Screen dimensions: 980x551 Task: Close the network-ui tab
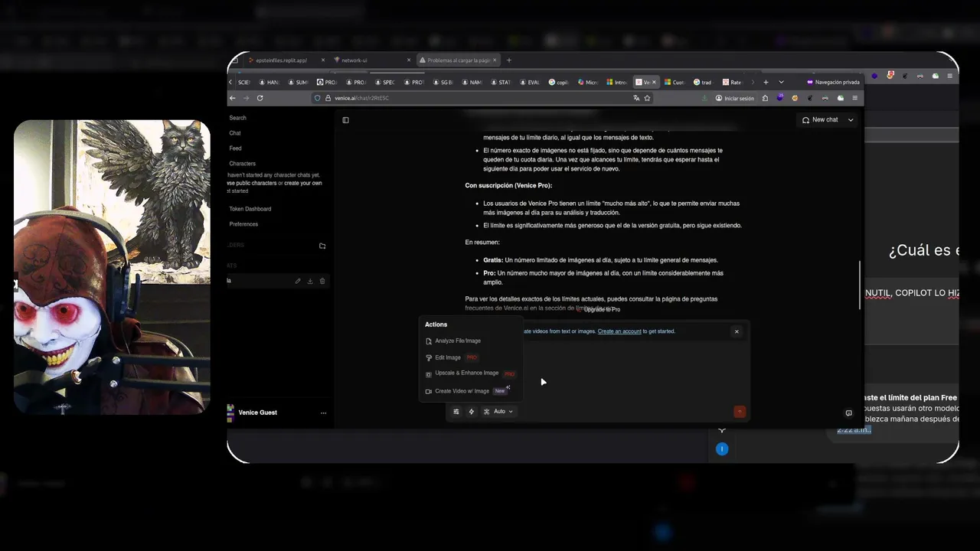(409, 60)
